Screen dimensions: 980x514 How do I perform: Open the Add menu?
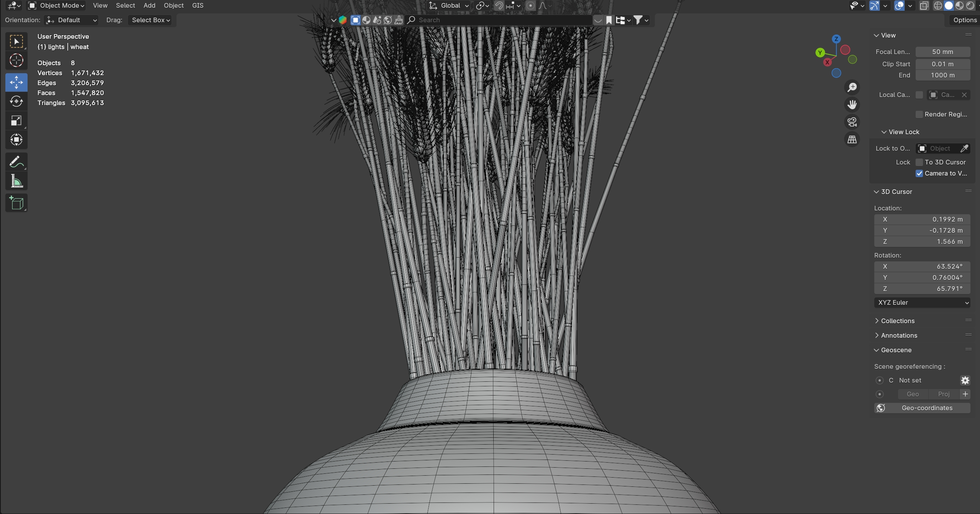coord(149,5)
